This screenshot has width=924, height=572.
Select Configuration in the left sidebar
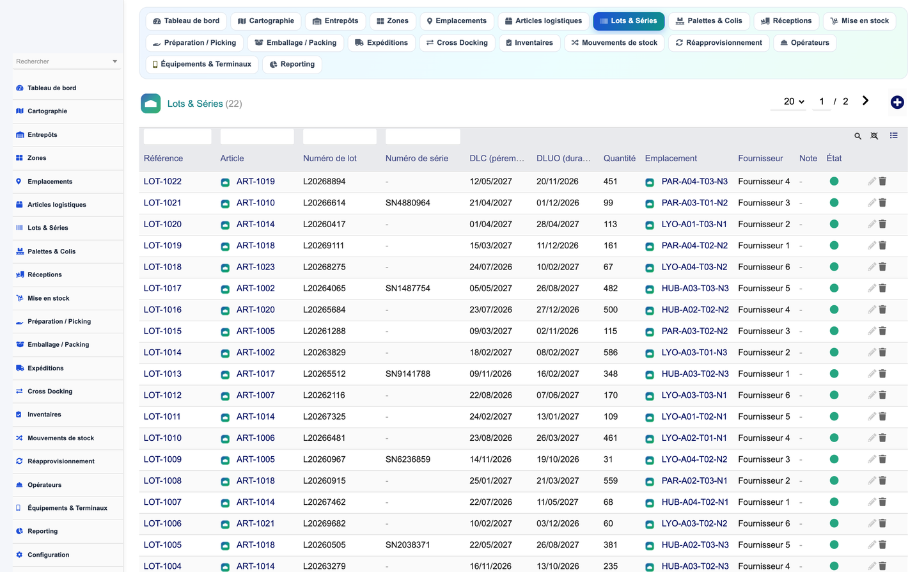click(x=48, y=555)
